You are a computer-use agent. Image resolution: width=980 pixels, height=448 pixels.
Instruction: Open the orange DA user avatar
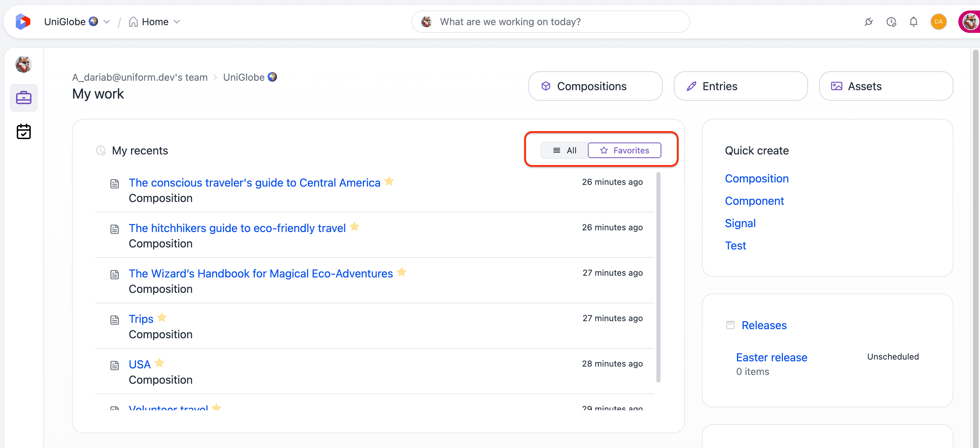click(938, 22)
